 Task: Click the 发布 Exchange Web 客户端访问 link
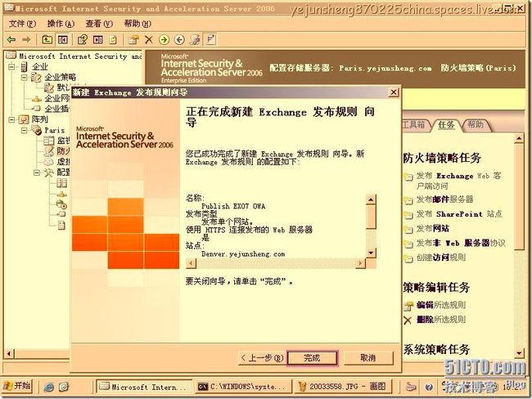click(x=458, y=181)
